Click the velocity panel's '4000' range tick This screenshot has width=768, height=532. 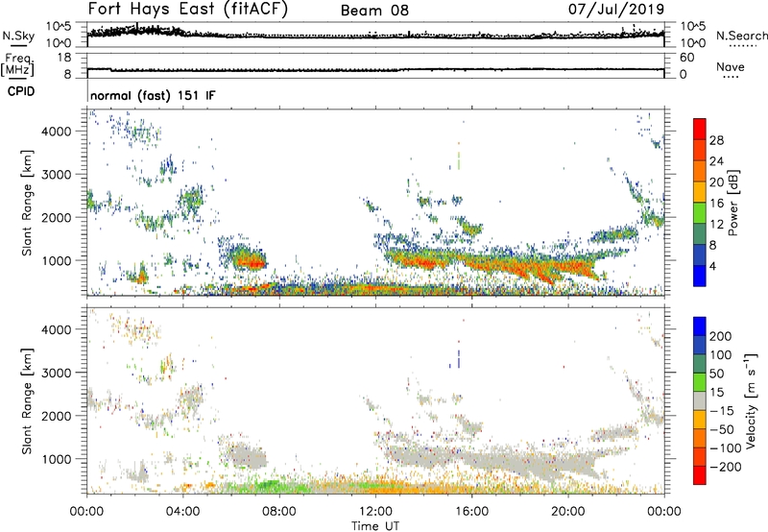tap(57, 329)
